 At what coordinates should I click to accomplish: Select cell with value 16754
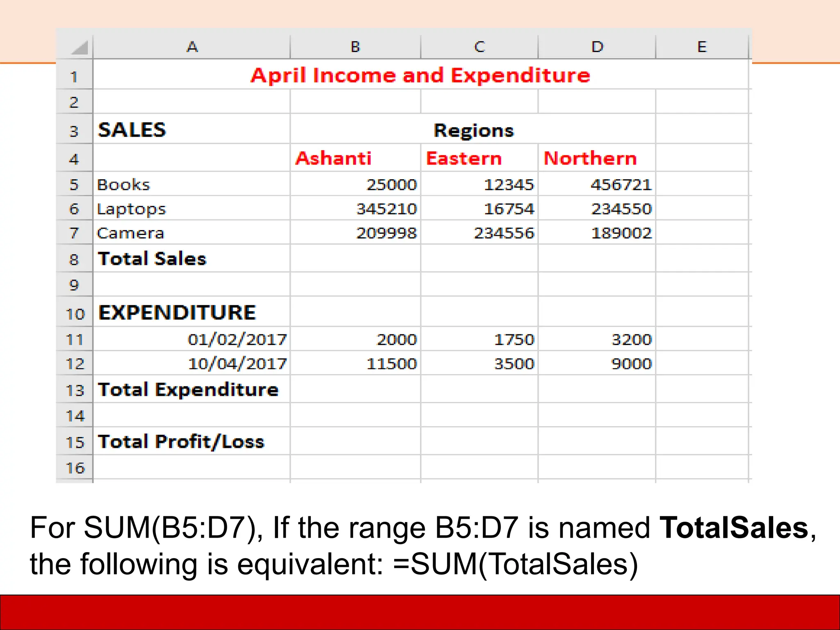[x=479, y=208]
